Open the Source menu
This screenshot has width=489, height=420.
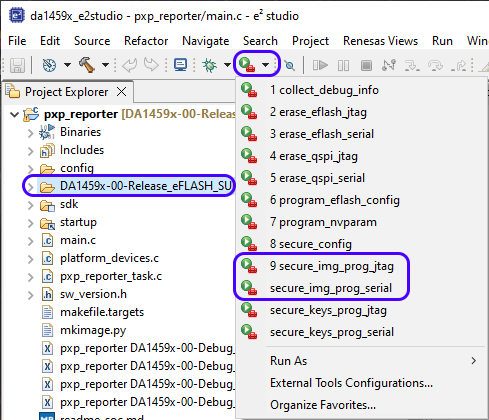coord(92,41)
